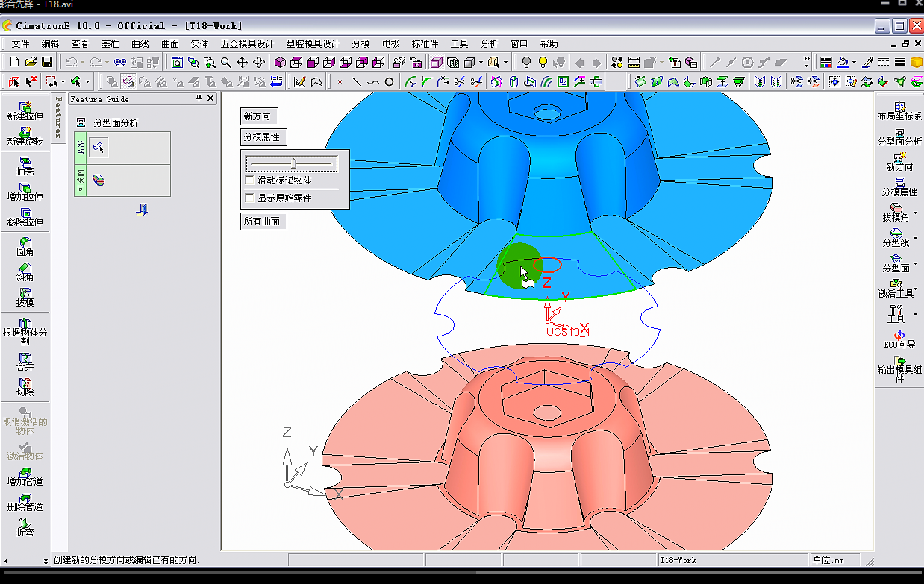Click the 分模属性 button in viewport
924x584 pixels.
click(x=263, y=137)
